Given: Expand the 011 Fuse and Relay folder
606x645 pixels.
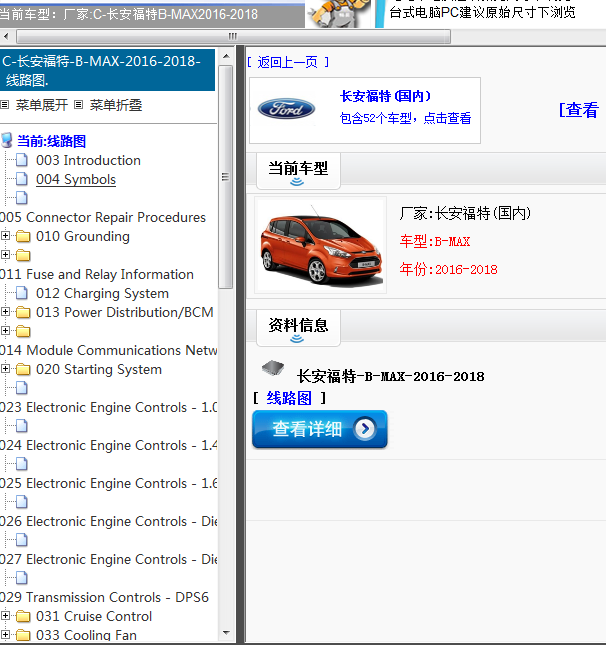Looking at the screenshot, I should pos(5,255).
